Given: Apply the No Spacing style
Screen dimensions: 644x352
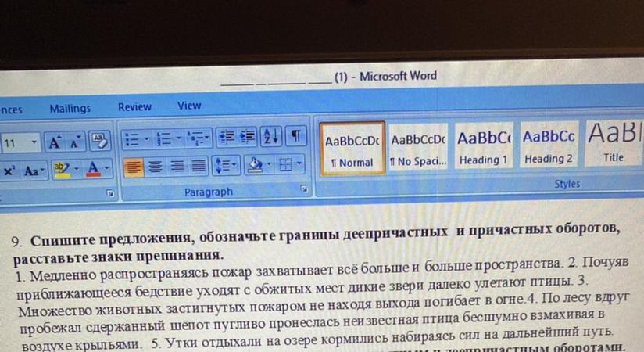Looking at the screenshot, I should coord(418,147).
